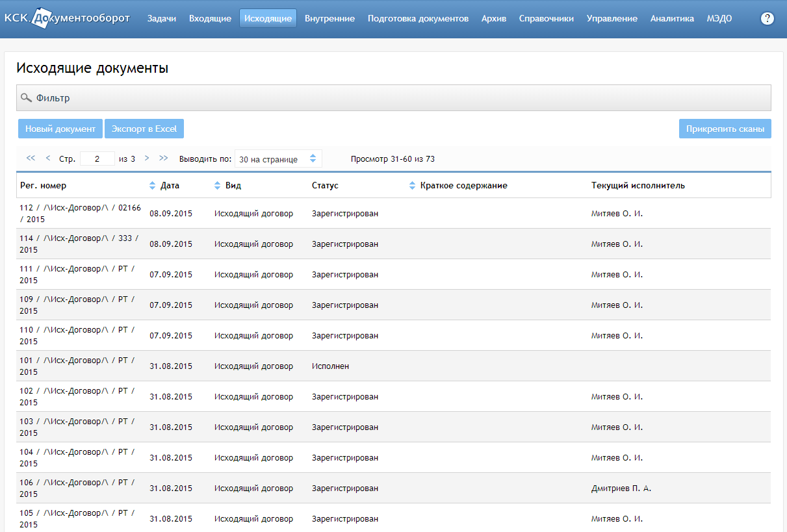Go to previous page arrow icon
The height and width of the screenshot is (532, 787).
coord(48,158)
